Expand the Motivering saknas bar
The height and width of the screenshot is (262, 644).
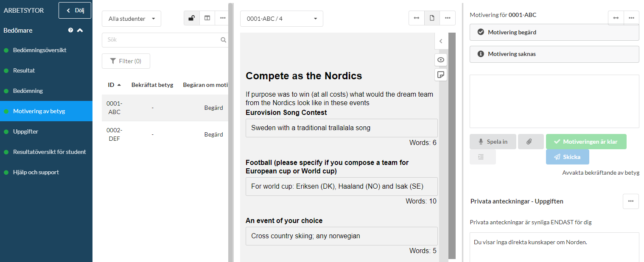pyautogui.click(x=554, y=54)
